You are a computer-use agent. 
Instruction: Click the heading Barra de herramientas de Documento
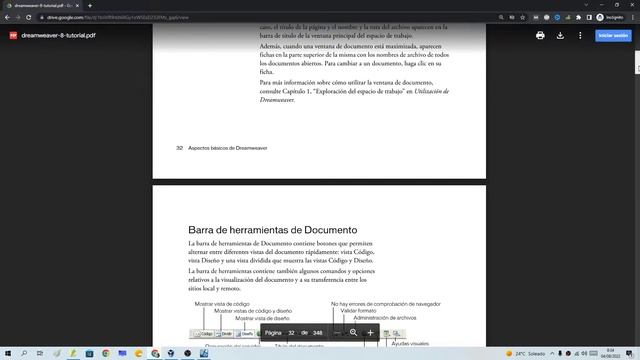tap(273, 230)
